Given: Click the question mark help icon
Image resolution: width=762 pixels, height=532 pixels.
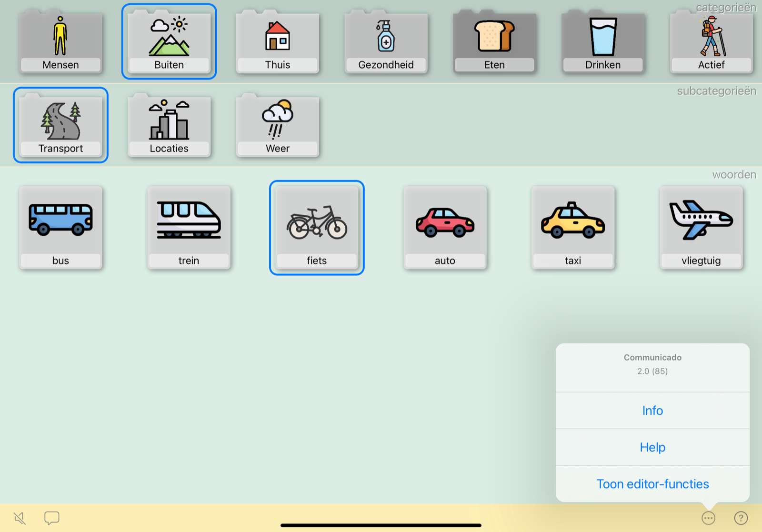Looking at the screenshot, I should 741,518.
